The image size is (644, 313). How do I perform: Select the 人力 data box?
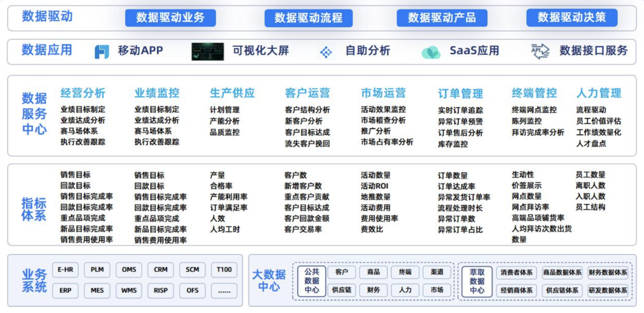click(x=405, y=290)
